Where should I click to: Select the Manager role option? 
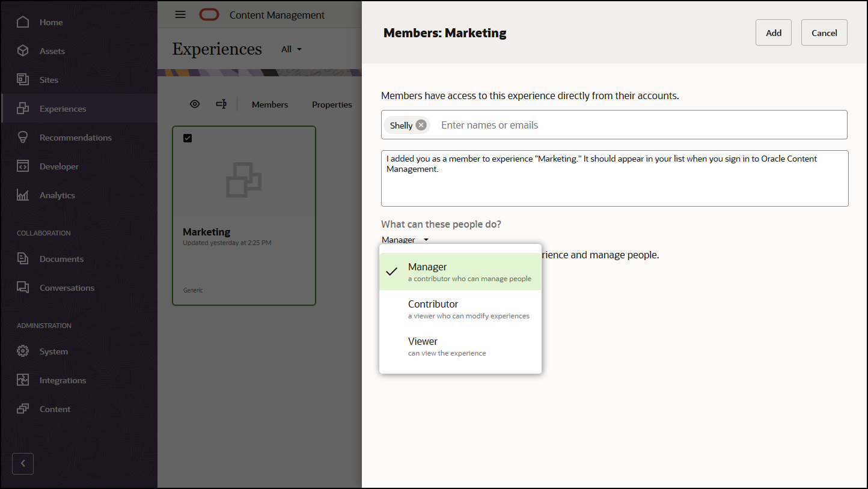(x=460, y=272)
